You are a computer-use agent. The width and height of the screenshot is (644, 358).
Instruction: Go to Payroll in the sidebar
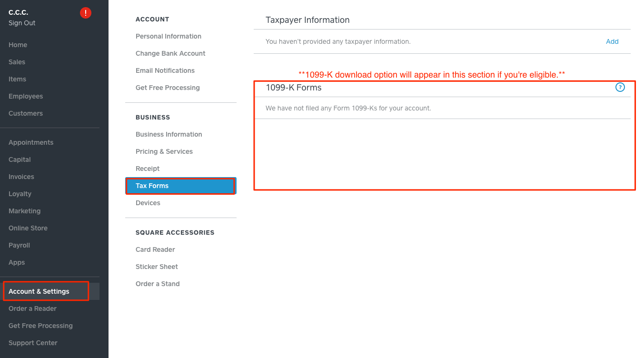20,245
